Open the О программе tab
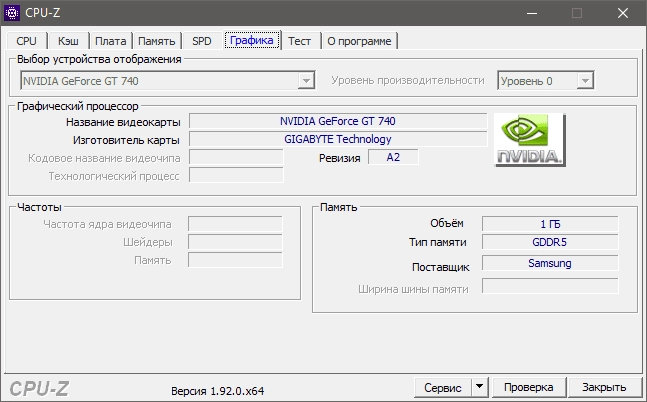 pyautogui.click(x=359, y=41)
